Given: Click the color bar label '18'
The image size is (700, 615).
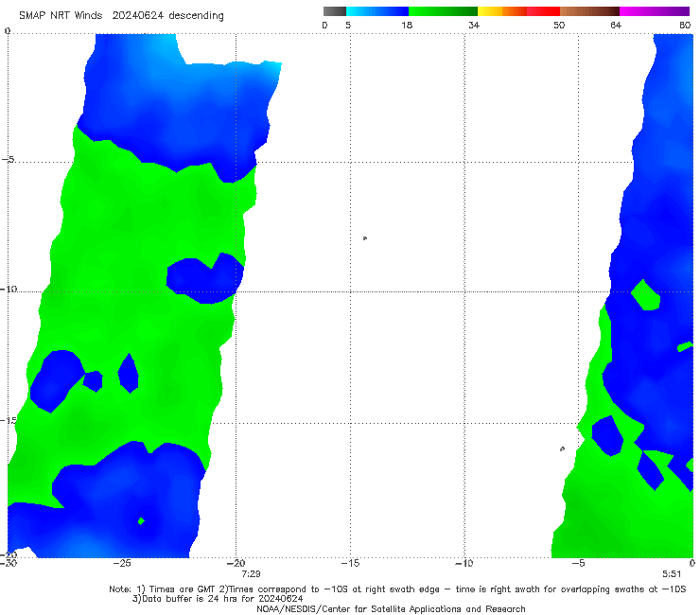Looking at the screenshot, I should (x=407, y=25).
